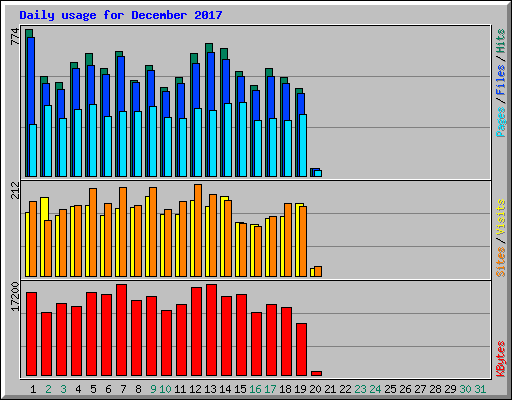Click green day label 31 on the x-axis
The width and height of the screenshot is (512, 400).
coord(480,389)
